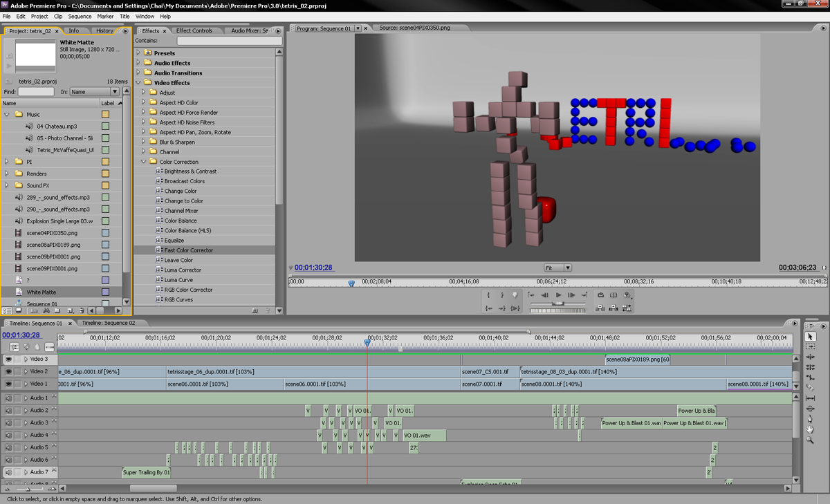This screenshot has height=504, width=830.
Task: Expand the Presets effects folder
Action: 138,53
